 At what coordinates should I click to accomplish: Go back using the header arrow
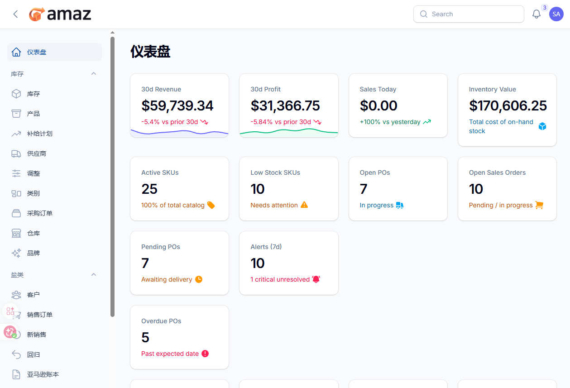click(15, 14)
